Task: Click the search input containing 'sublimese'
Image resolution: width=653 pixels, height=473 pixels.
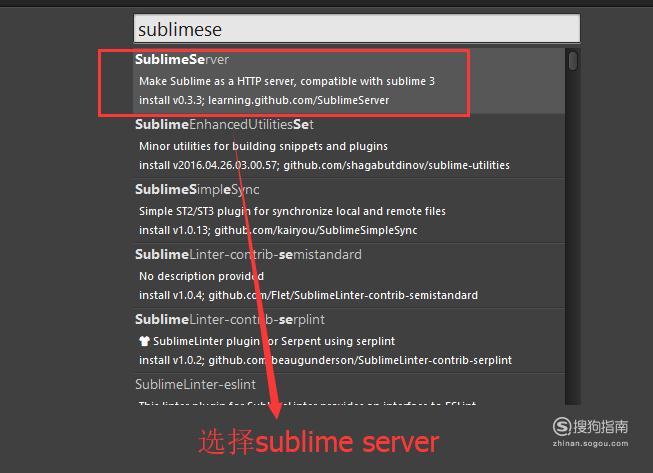Action: point(356,29)
